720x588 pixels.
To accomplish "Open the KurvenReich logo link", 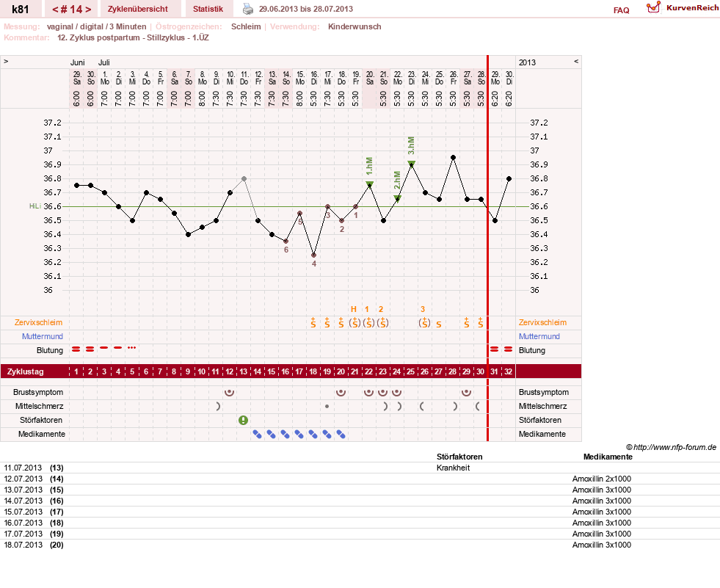I will tap(683, 8).
